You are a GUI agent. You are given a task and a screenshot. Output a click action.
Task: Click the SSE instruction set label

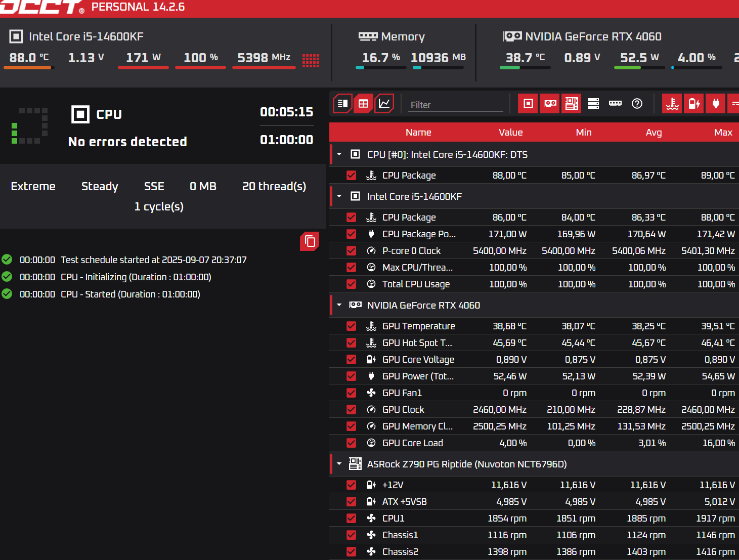pos(154,186)
